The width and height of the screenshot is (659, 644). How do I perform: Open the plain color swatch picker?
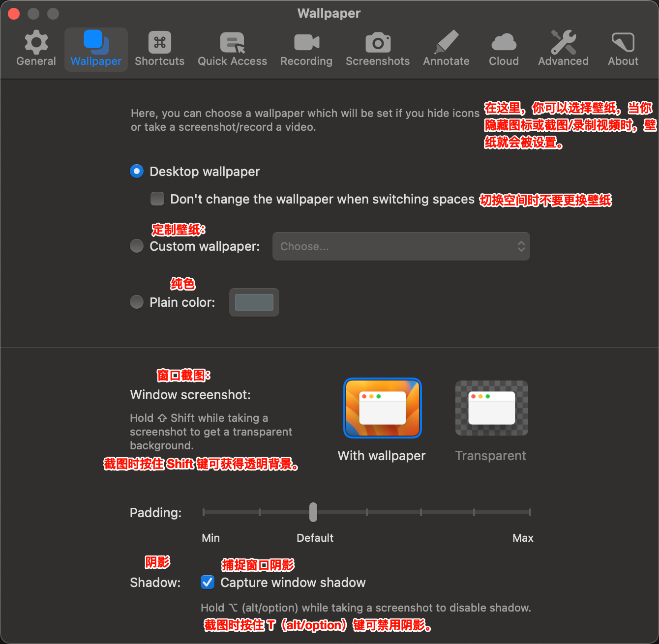coord(254,302)
